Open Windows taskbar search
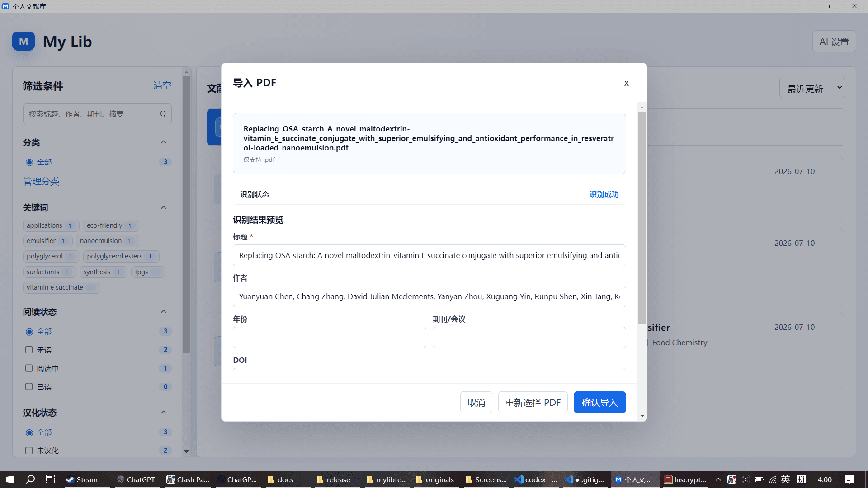 [x=30, y=479]
